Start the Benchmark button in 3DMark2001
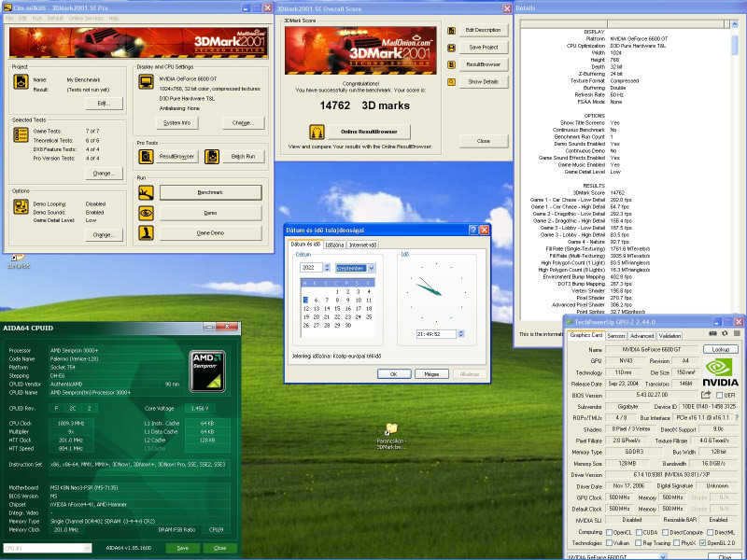The width and height of the screenshot is (747, 560). (210, 192)
